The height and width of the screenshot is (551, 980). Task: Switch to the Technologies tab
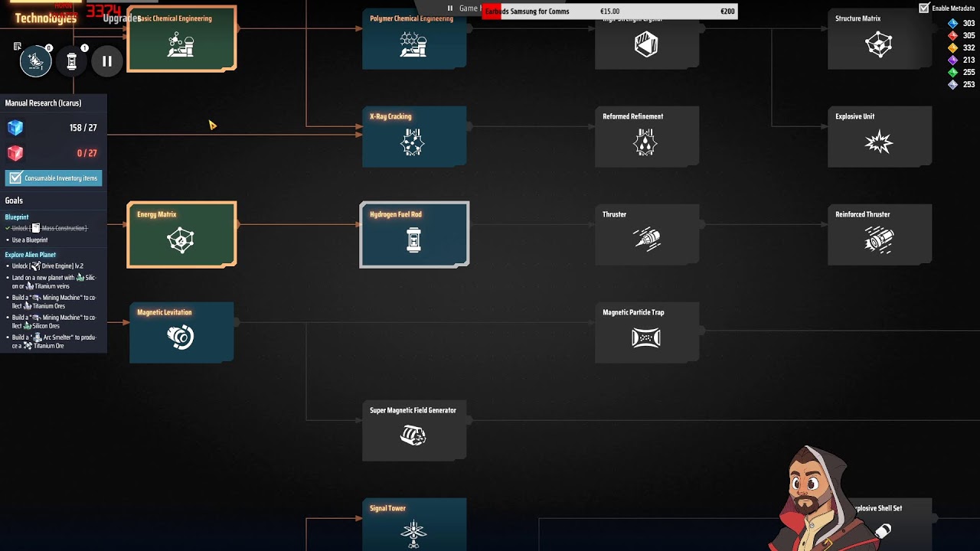[x=46, y=18]
